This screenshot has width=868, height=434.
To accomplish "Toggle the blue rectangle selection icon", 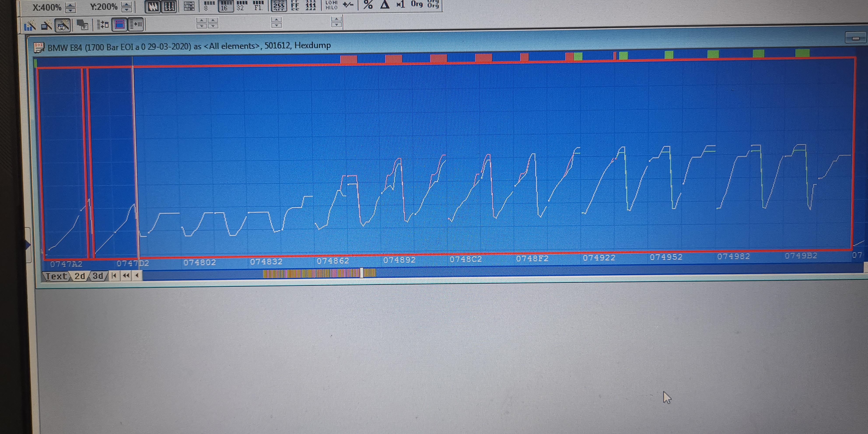I will [x=120, y=24].
